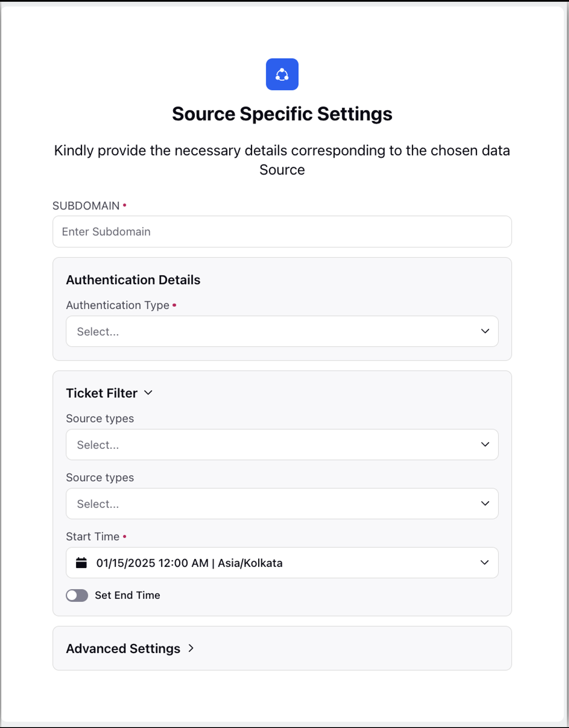This screenshot has height=728, width=569.
Task: Click the Enter Subdomain input field
Action: pyautogui.click(x=282, y=231)
